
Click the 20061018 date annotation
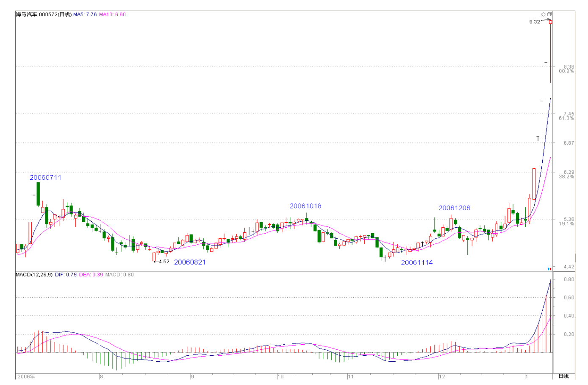point(305,206)
